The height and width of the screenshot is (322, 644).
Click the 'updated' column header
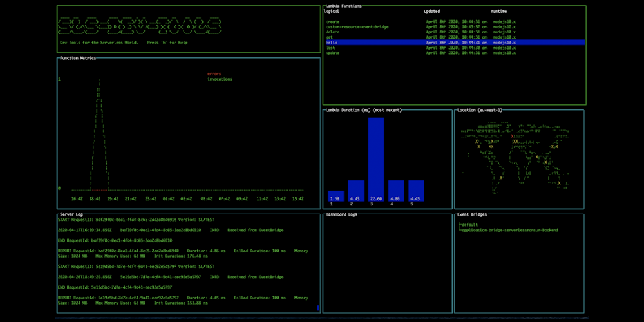431,12
